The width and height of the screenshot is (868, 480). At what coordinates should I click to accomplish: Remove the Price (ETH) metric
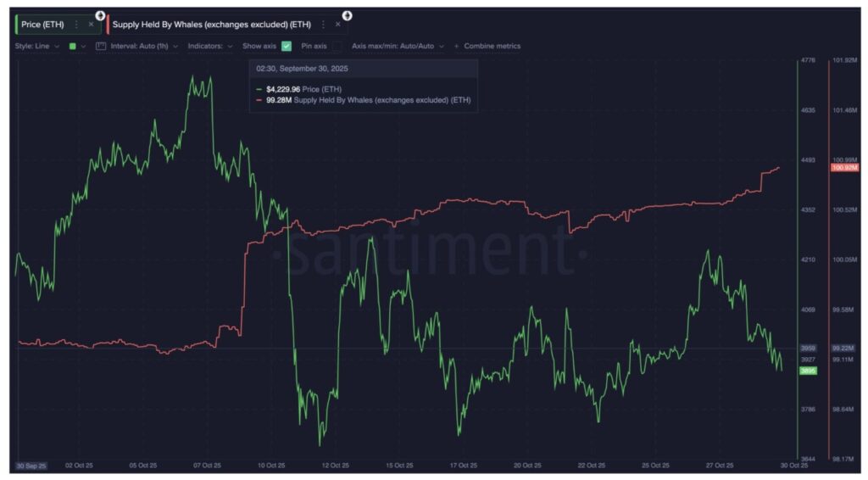[91, 25]
